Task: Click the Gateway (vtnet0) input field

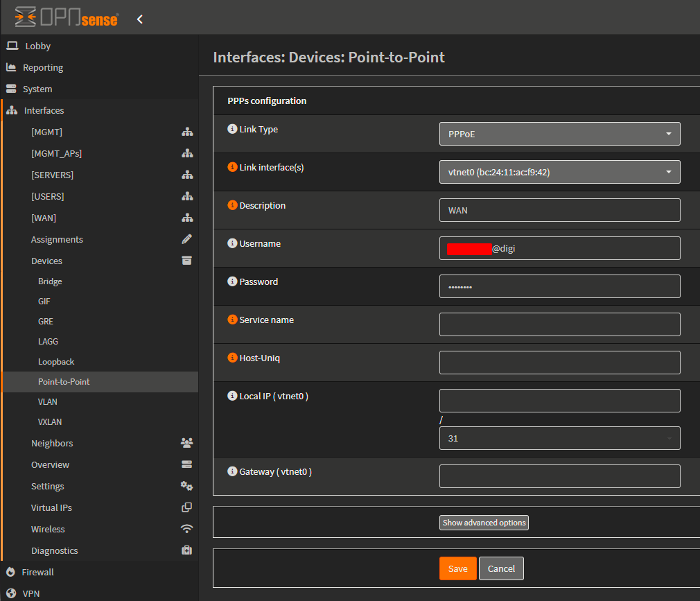Action: [x=560, y=476]
